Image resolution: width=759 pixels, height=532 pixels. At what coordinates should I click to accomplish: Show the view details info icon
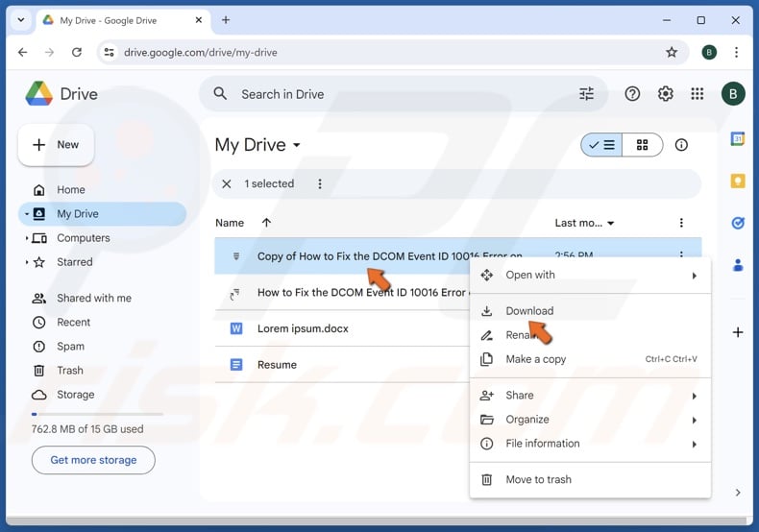(681, 145)
